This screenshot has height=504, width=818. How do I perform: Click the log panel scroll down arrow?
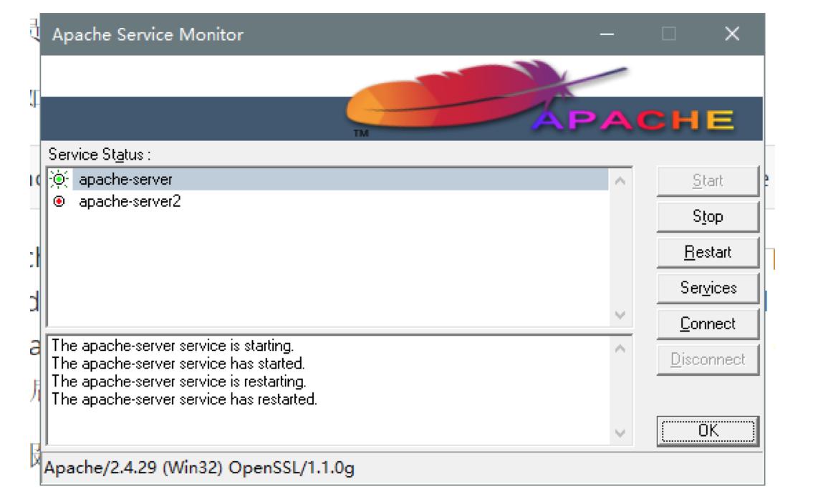pyautogui.click(x=620, y=432)
